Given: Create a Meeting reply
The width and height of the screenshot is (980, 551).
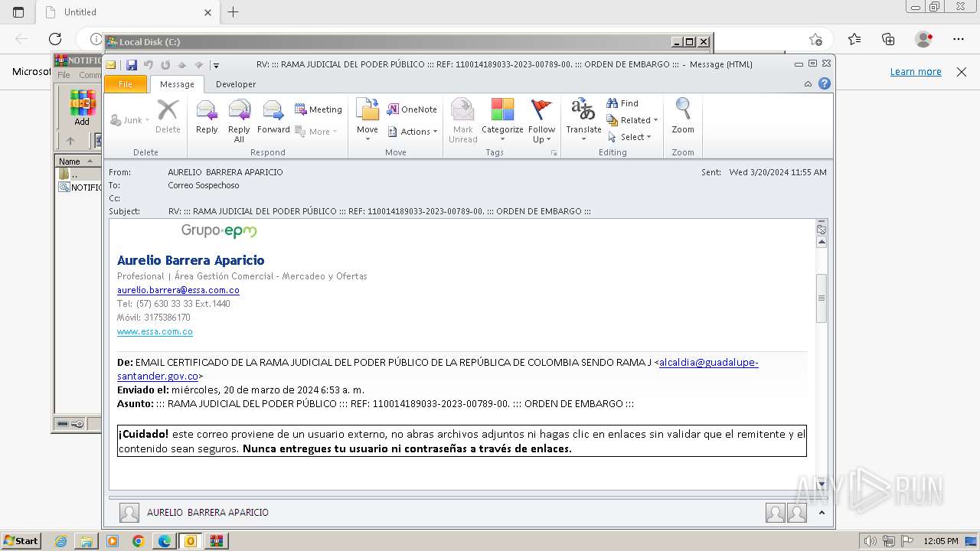Looking at the screenshot, I should click(318, 109).
